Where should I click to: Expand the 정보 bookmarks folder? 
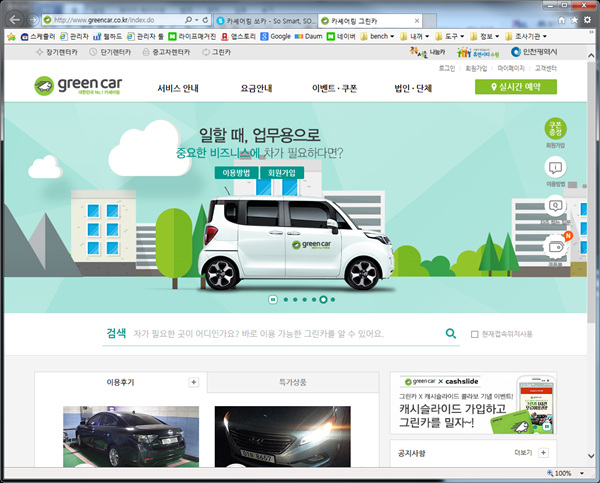click(x=484, y=36)
